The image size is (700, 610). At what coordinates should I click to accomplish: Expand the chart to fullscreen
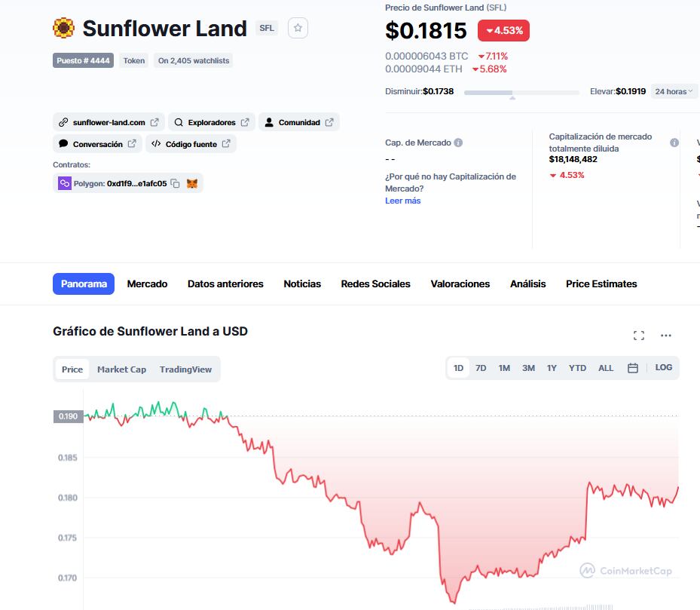639,335
